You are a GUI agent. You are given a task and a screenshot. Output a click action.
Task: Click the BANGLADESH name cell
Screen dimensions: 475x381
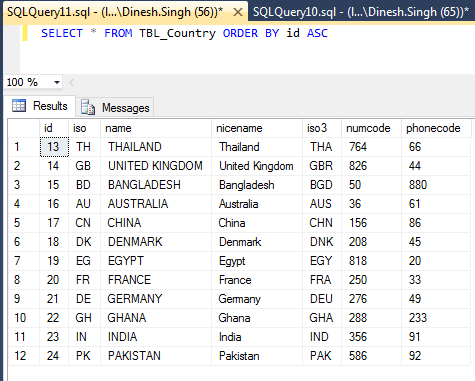156,185
